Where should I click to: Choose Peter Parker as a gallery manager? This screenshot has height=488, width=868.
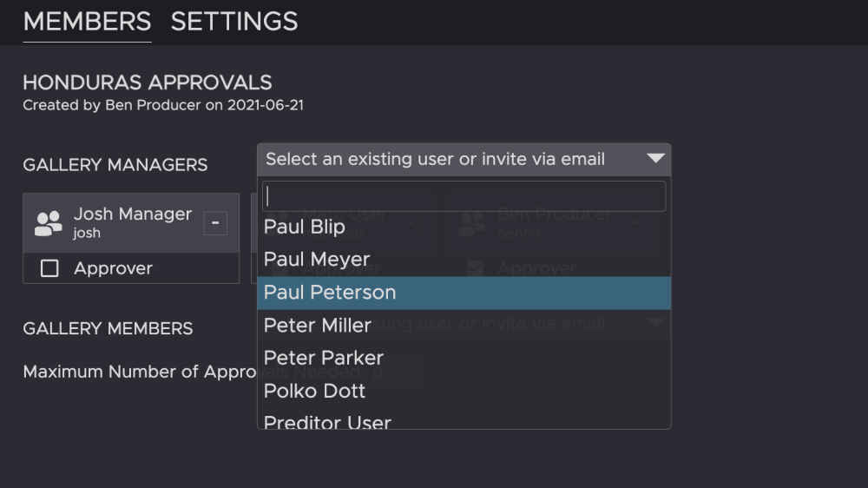pyautogui.click(x=324, y=358)
